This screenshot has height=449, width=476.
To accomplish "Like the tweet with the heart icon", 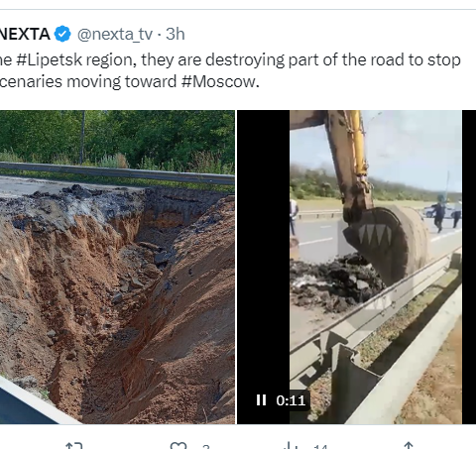I will (178, 445).
